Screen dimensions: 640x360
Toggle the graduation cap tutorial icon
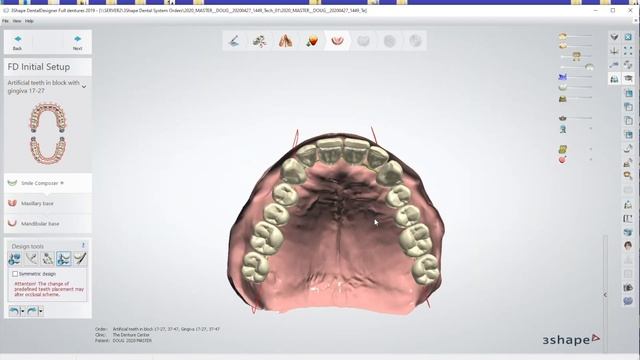pos(628,78)
